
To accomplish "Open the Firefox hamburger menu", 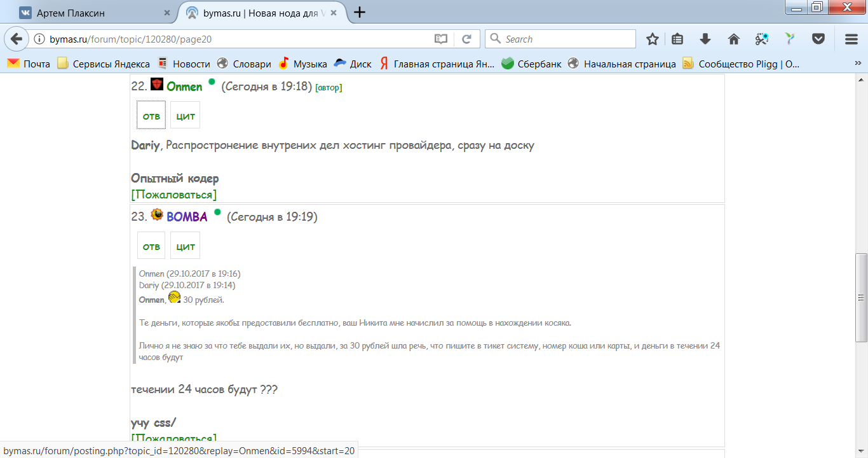I will click(x=851, y=39).
